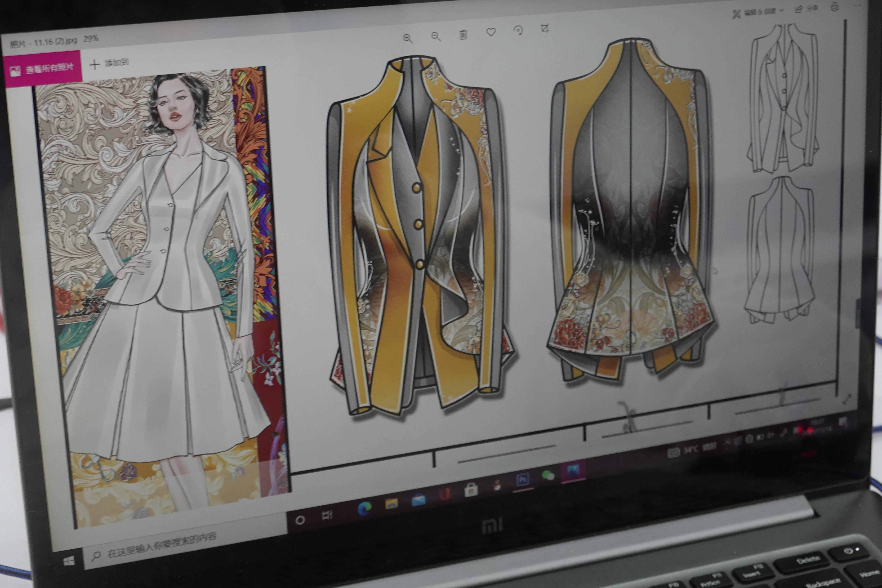Image resolution: width=882 pixels, height=588 pixels.
Task: Delete the photo using the trash icon
Action: [464, 34]
